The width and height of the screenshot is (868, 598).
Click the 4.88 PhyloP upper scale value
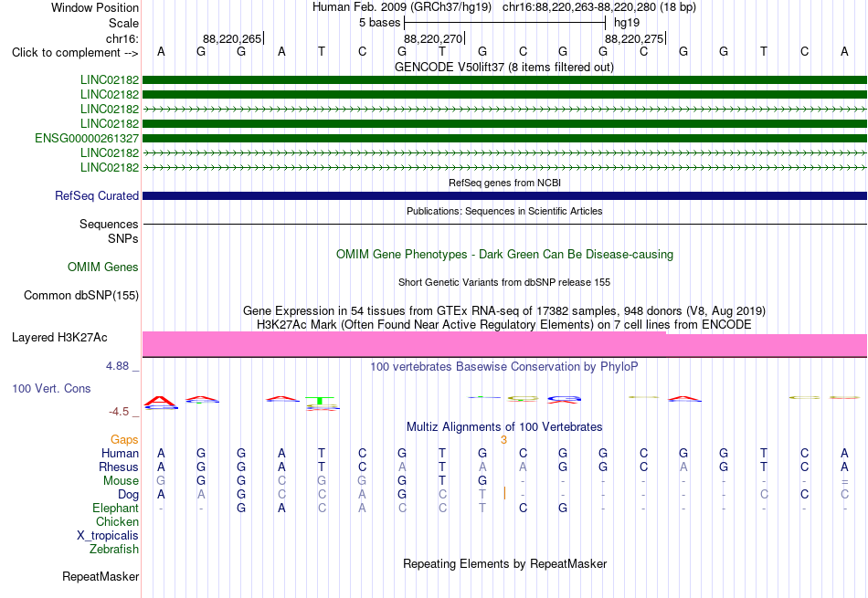(117, 366)
